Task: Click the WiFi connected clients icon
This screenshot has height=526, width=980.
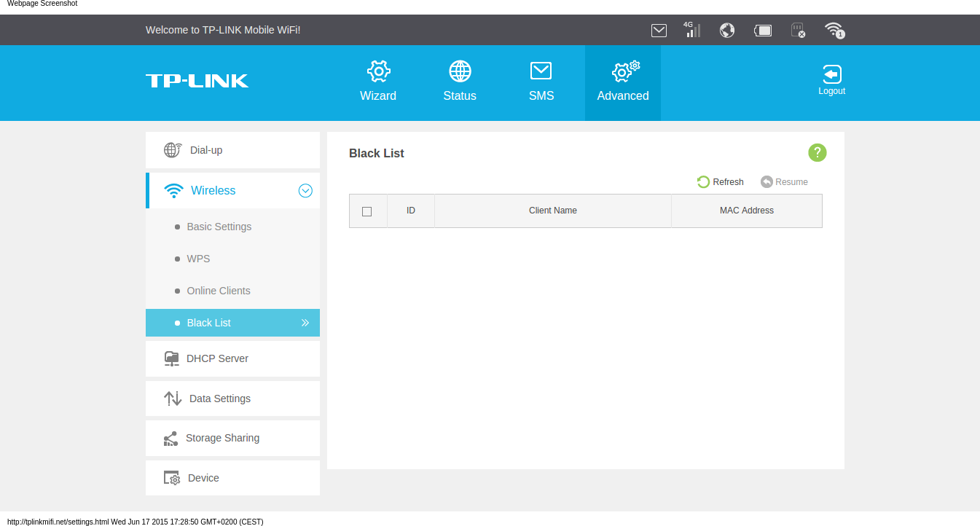Action: pos(834,30)
